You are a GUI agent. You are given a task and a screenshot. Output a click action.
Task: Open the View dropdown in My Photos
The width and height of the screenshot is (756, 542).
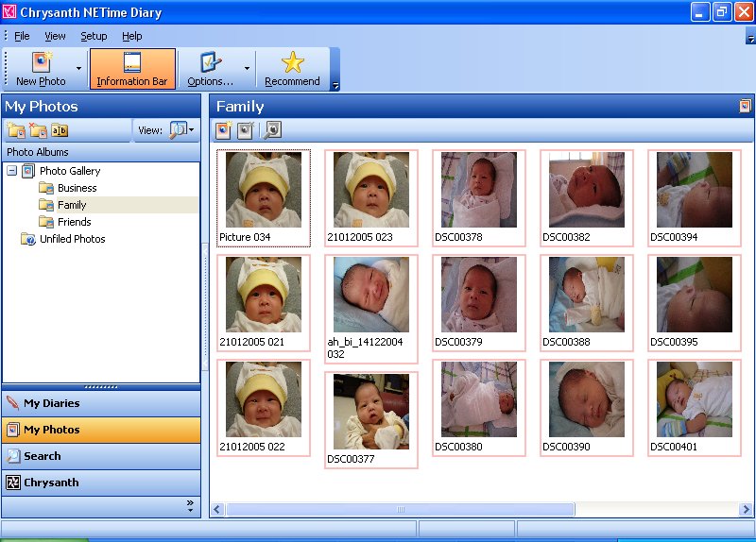(x=181, y=130)
